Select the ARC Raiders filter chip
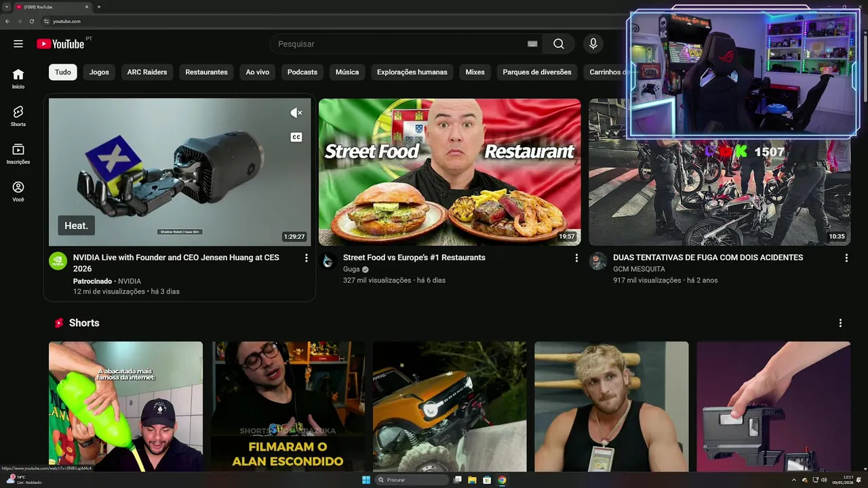 (x=147, y=72)
